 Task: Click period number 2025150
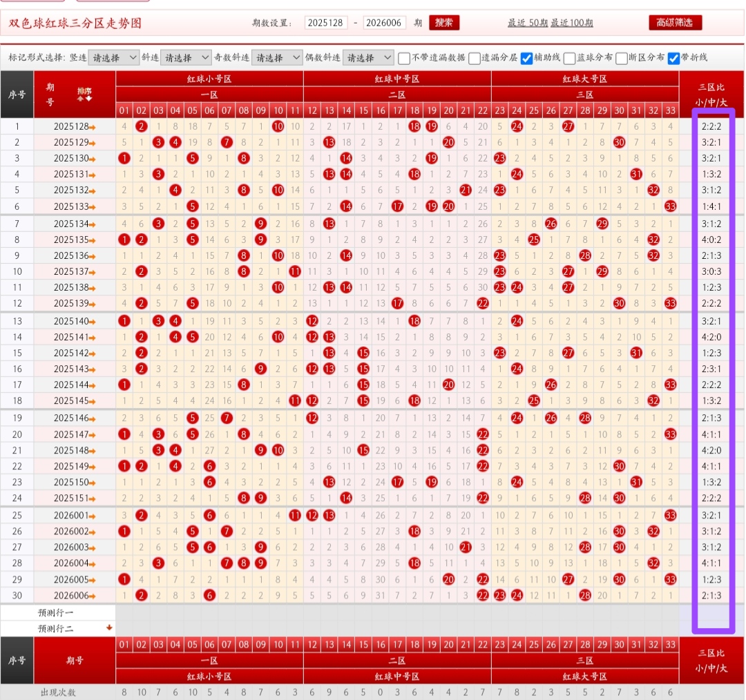[x=71, y=483]
